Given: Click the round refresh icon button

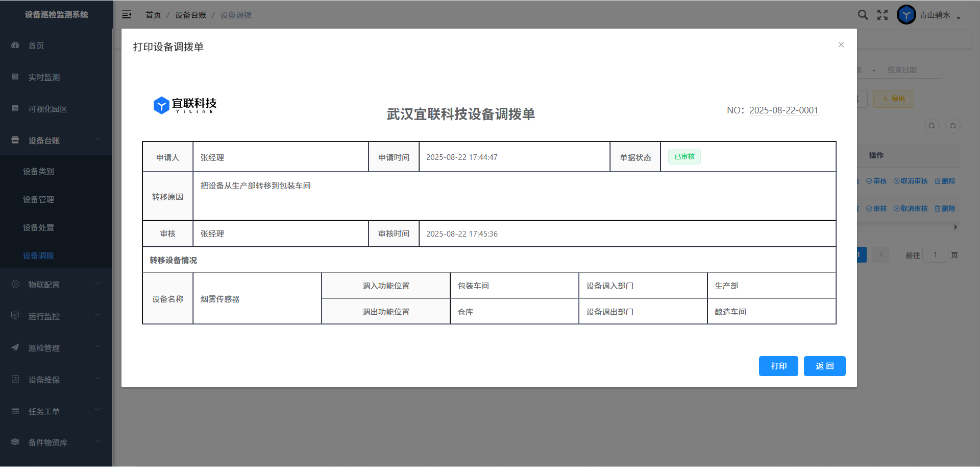Looking at the screenshot, I should coord(953,126).
